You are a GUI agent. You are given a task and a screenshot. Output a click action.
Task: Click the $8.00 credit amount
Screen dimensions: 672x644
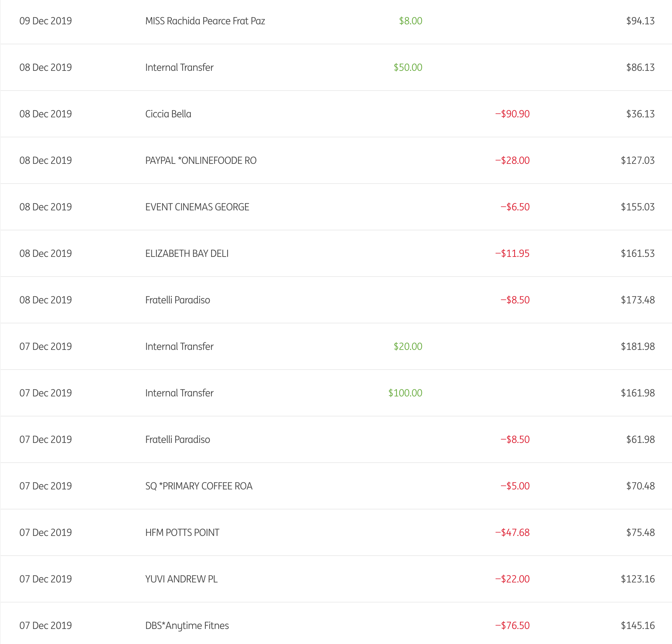click(x=410, y=21)
